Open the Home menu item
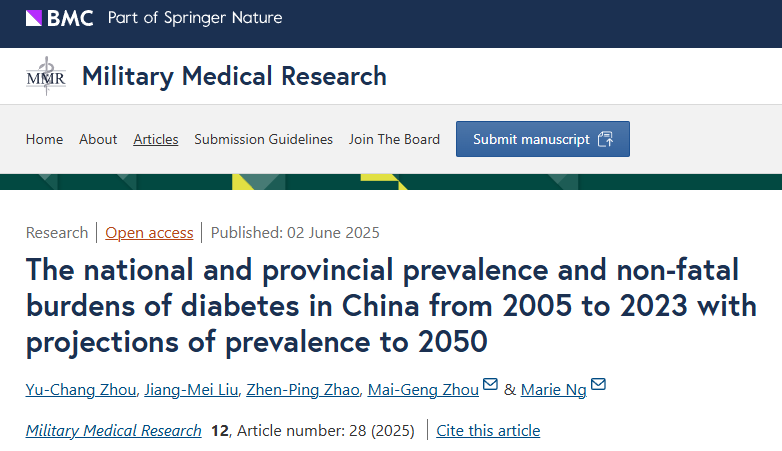Screen dimensions: 782x451 pyautogui.click(x=44, y=139)
